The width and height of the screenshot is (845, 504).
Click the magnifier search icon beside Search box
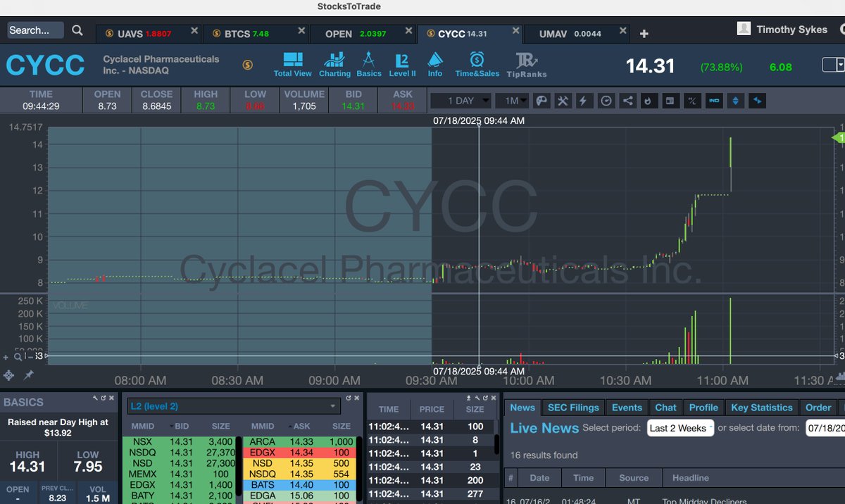pyautogui.click(x=77, y=30)
